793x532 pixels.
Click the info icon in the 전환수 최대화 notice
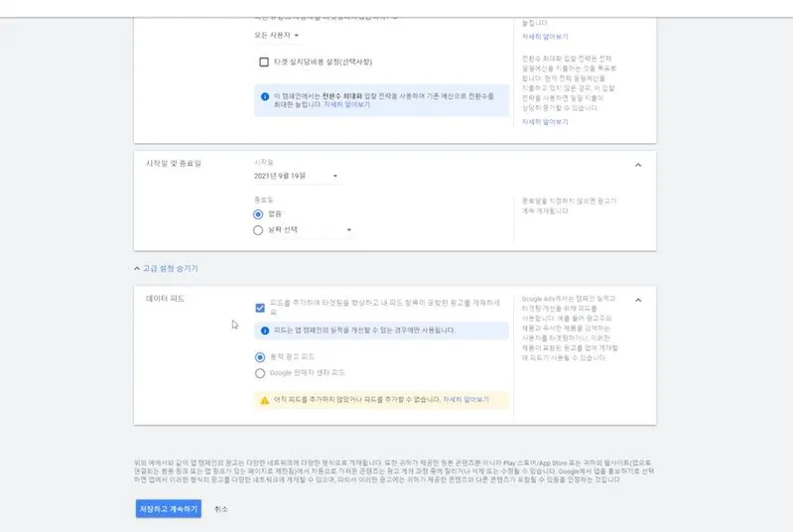click(x=265, y=96)
